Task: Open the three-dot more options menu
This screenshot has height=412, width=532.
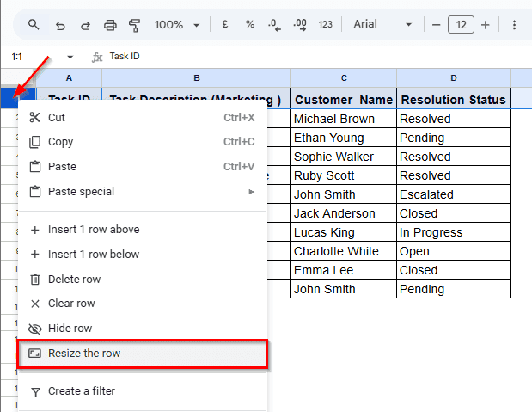Action: coord(514,25)
